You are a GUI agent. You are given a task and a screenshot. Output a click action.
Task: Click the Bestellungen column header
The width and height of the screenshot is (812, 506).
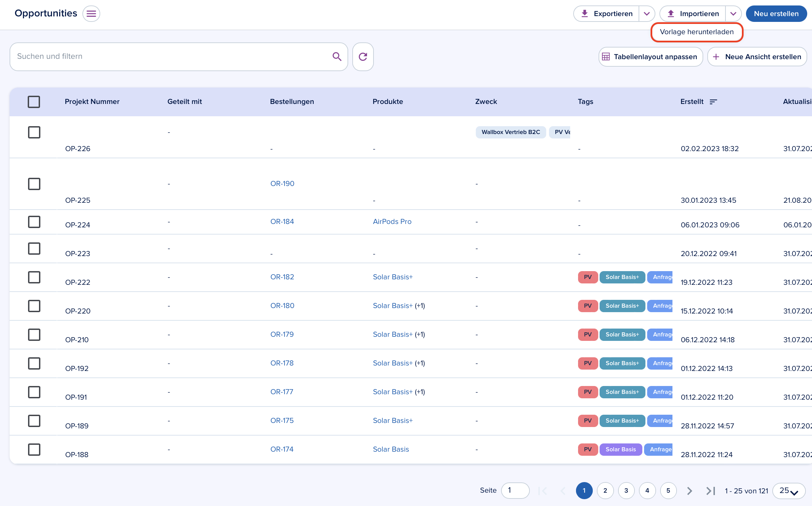click(292, 102)
